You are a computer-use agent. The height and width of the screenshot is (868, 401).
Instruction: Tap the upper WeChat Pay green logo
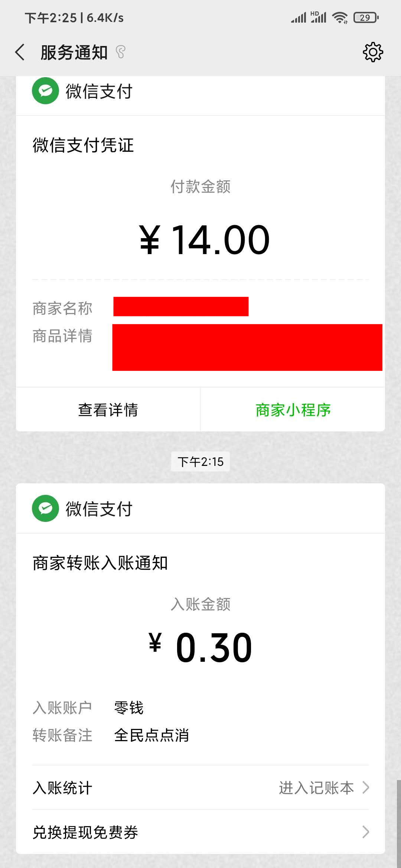45,91
